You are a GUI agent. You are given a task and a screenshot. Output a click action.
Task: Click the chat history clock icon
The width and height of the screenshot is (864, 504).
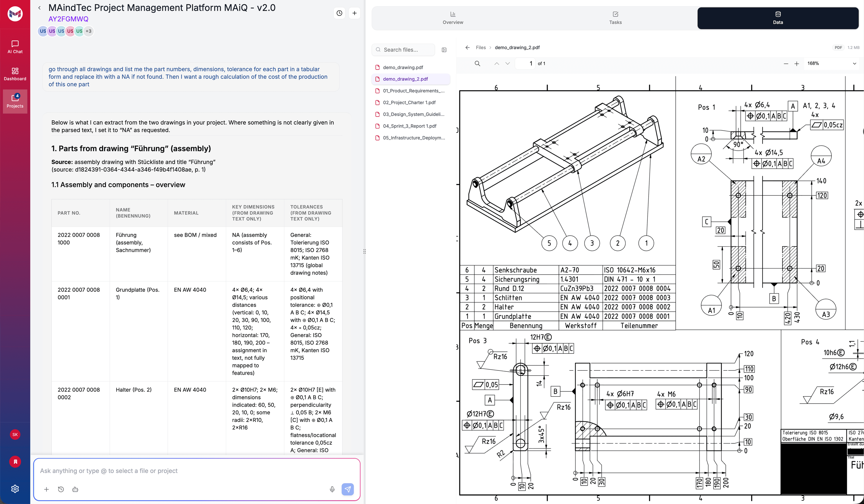pos(339,13)
